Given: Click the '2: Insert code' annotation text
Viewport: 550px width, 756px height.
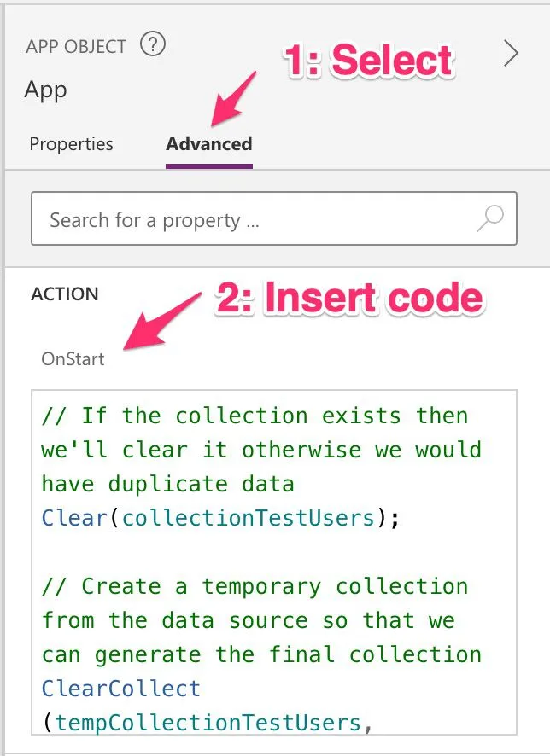Looking at the screenshot, I should tap(348, 299).
